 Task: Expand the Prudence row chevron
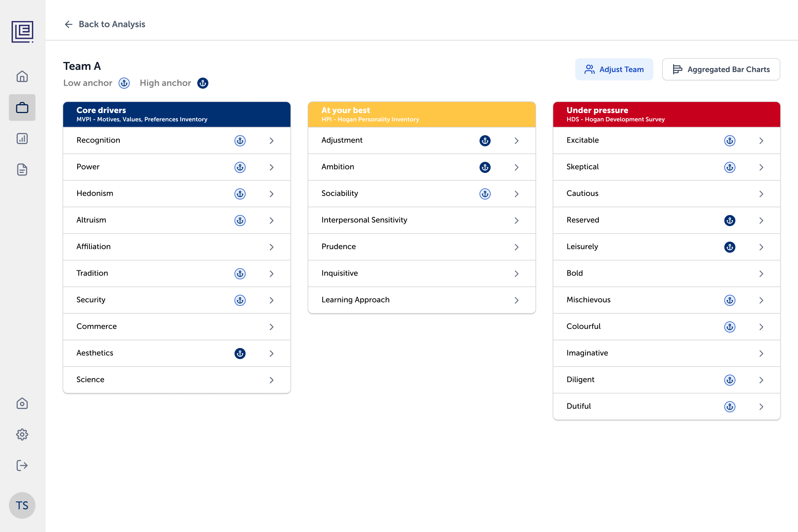click(516, 247)
